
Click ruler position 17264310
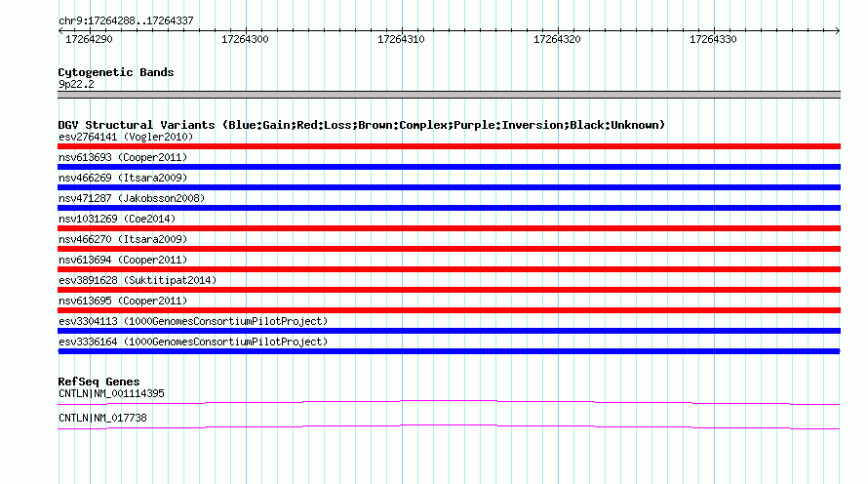[401, 39]
